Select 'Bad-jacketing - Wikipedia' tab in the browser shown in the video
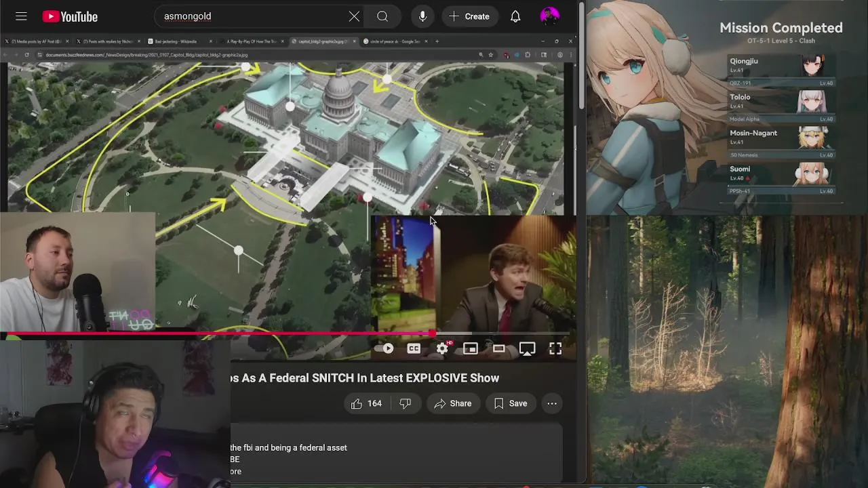This screenshot has height=488, width=868. tap(178, 41)
